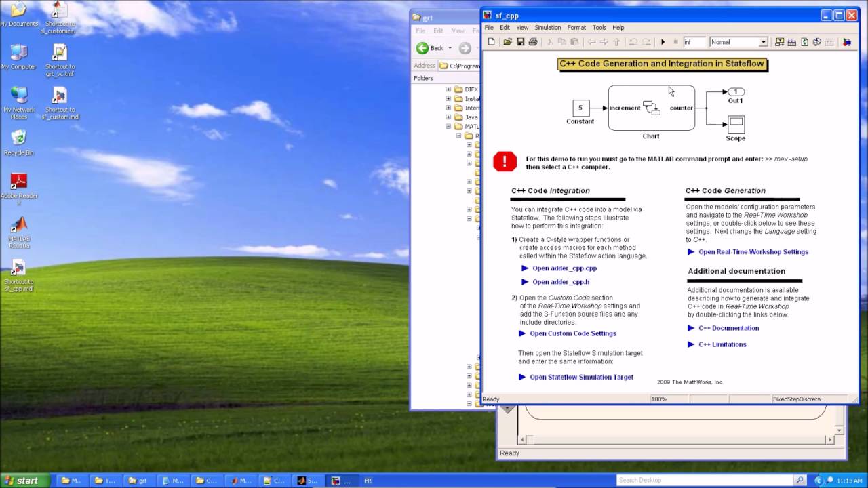Click the Back button in grt window
The width and height of the screenshot is (868, 488).
pos(430,48)
